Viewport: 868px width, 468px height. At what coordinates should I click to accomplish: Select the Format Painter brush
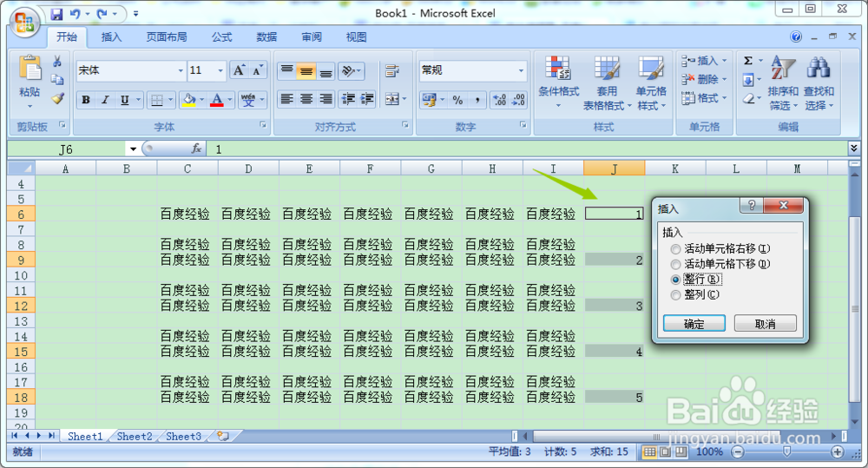(x=57, y=99)
